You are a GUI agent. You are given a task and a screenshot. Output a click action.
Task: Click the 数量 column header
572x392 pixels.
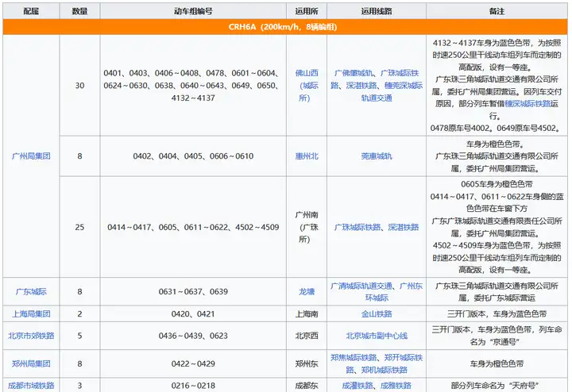[x=79, y=11]
